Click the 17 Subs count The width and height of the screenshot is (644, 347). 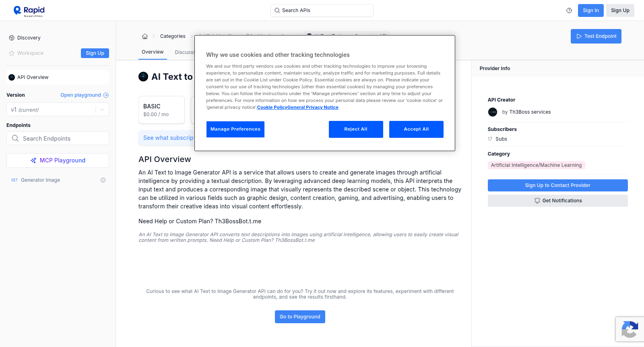pos(497,139)
